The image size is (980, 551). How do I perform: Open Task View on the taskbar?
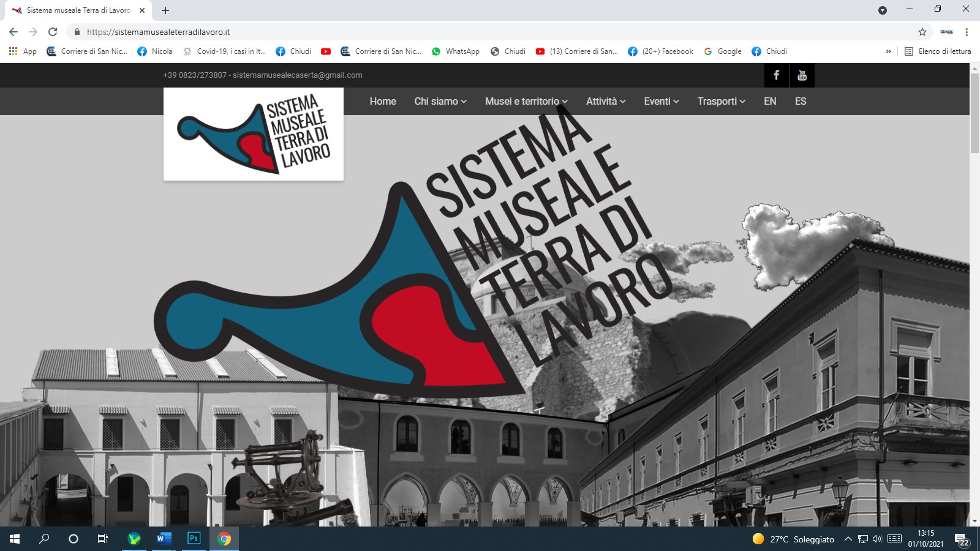tap(103, 539)
